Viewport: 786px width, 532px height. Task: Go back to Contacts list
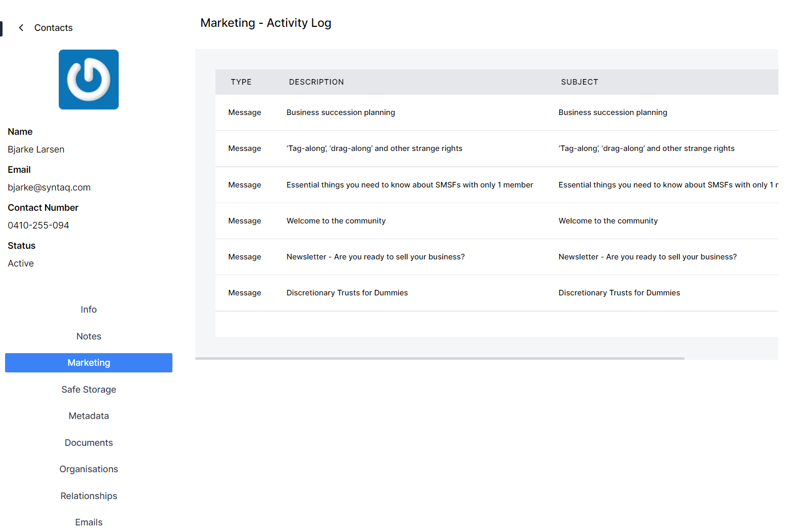(53, 28)
